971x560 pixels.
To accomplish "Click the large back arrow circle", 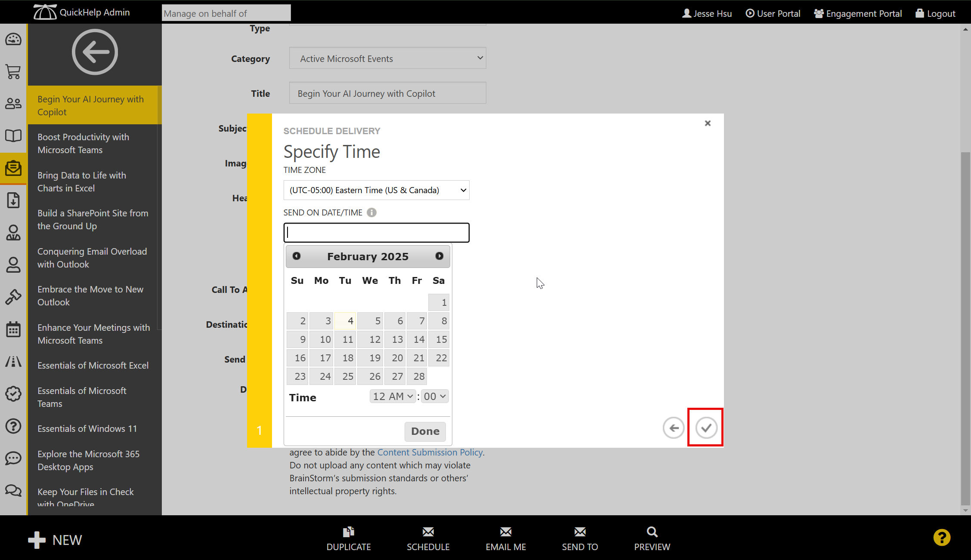I will coord(95,52).
